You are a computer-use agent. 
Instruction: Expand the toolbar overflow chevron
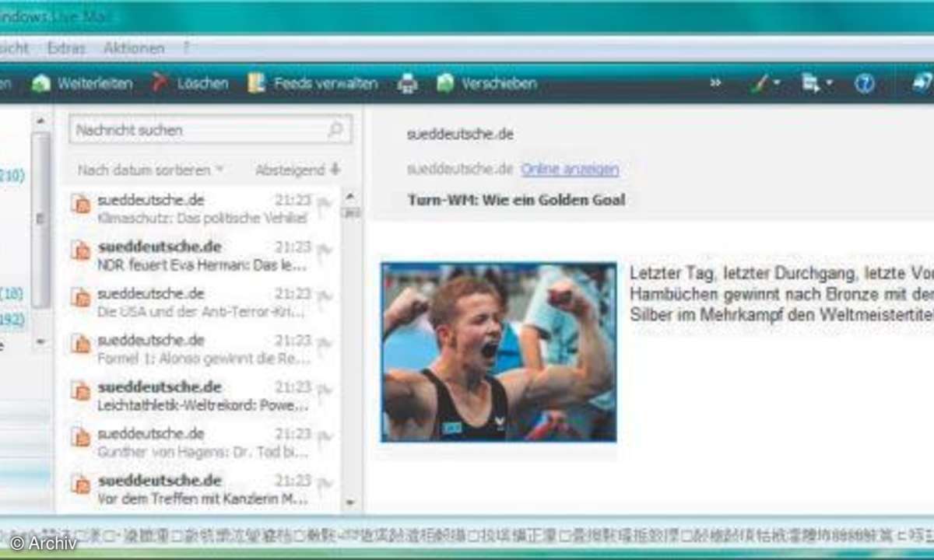716,83
